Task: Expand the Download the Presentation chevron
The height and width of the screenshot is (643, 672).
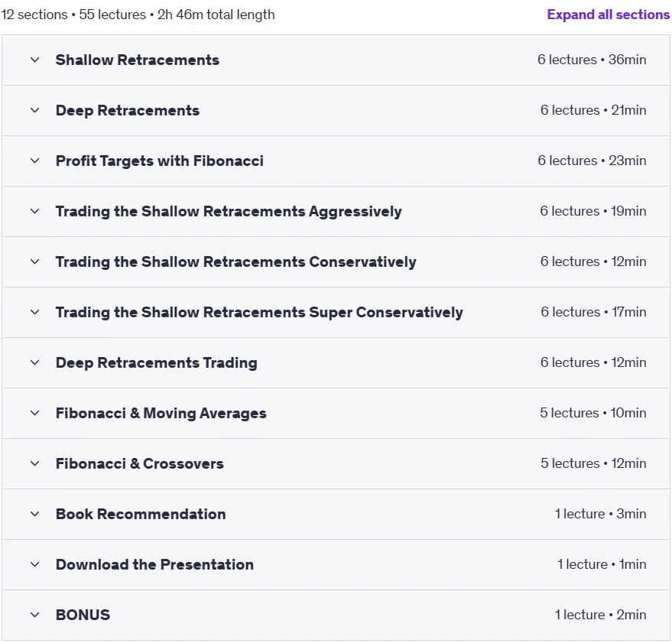Action: tap(34, 564)
